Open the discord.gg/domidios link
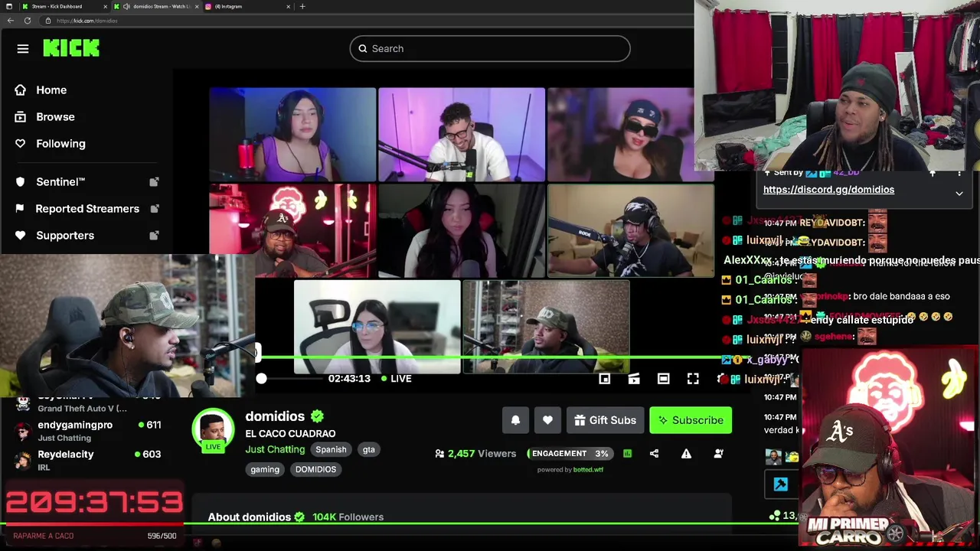Screen dimensions: 980x551 [828, 190]
